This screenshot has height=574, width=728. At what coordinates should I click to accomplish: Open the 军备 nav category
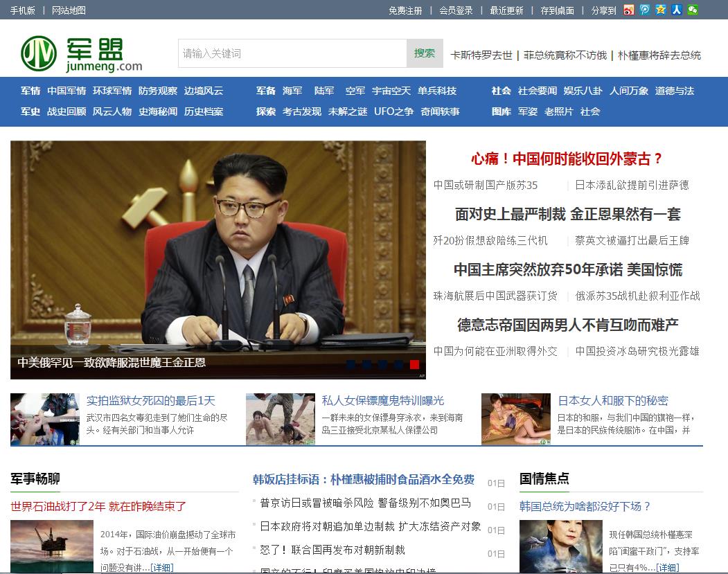coord(266,91)
